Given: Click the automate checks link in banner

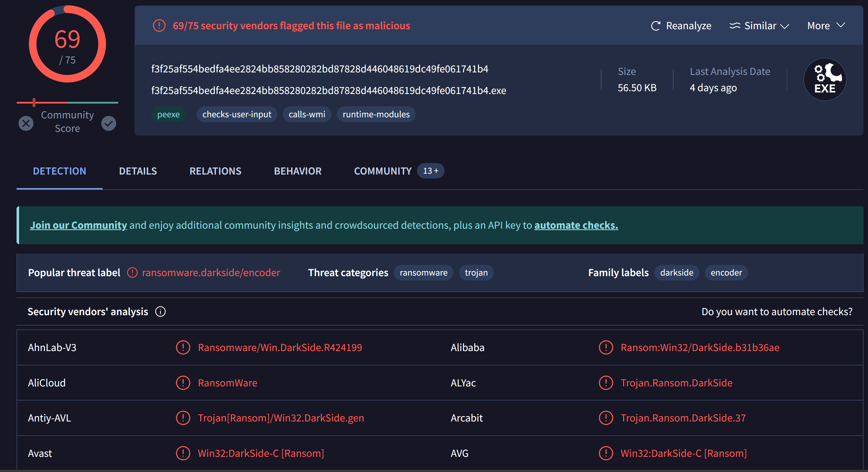Looking at the screenshot, I should (576, 225).
